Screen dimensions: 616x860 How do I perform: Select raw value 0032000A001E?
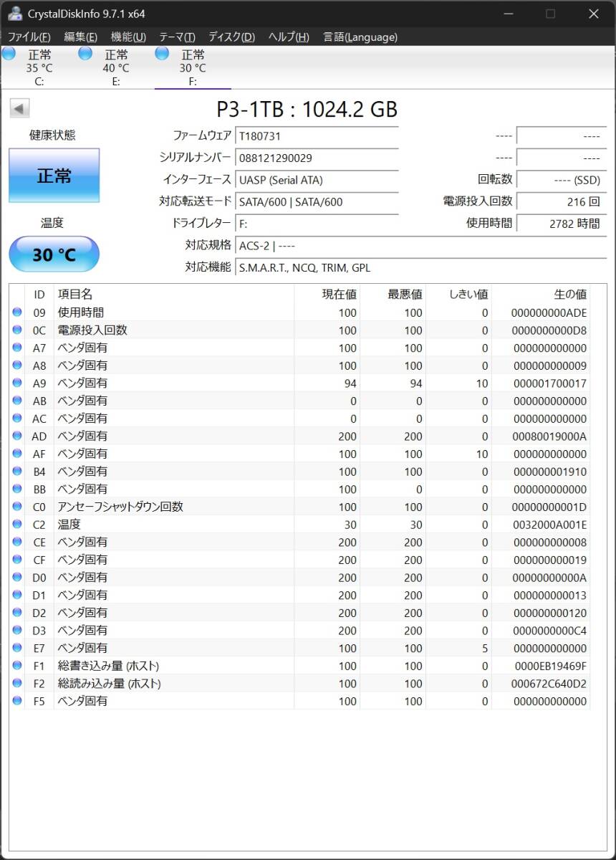[x=549, y=525]
